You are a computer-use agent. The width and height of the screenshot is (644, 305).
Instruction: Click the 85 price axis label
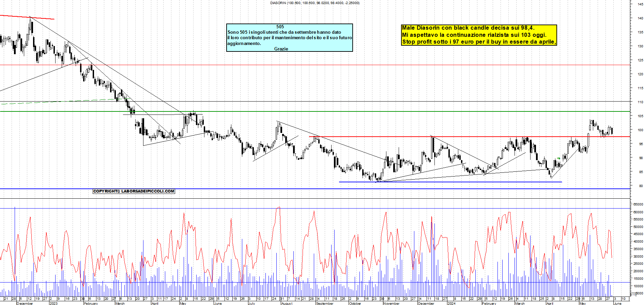tap(641, 172)
